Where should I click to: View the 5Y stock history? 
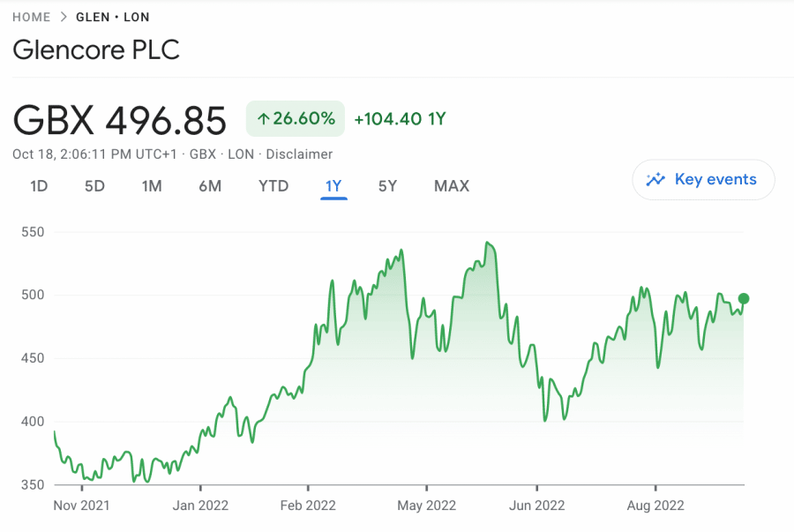tap(387, 186)
